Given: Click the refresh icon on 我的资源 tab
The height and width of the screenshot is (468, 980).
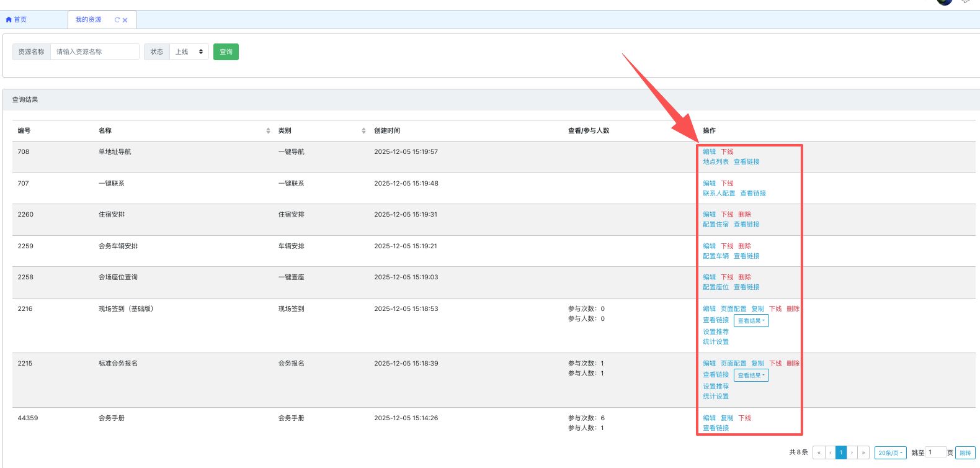Looking at the screenshot, I should tap(117, 20).
